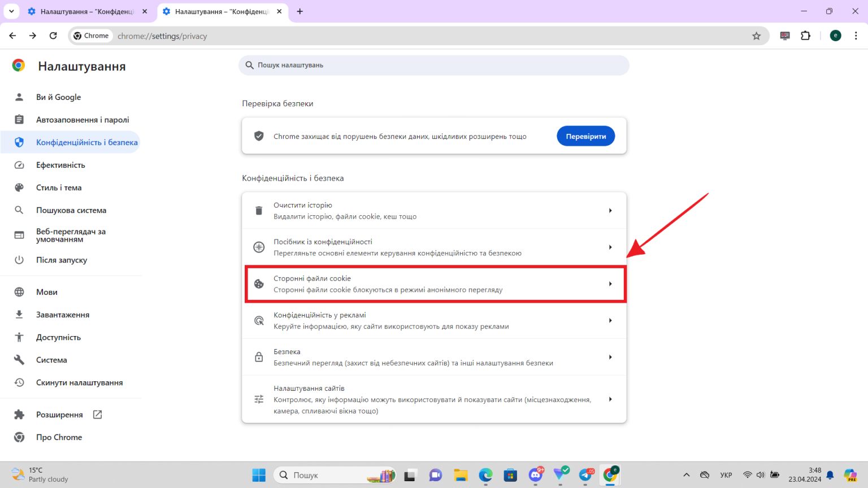Select Мови in the settings sidebar
Image resolution: width=868 pixels, height=488 pixels.
tap(48, 291)
